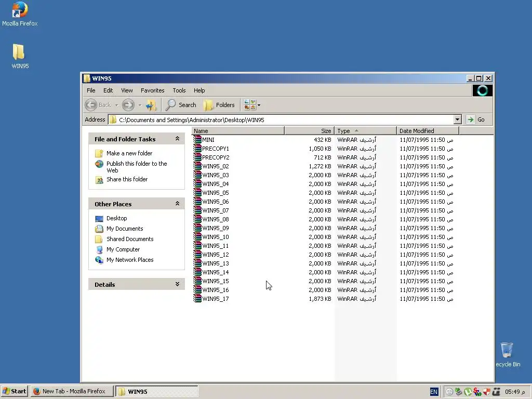Collapse File and Folder Tasks panel
This screenshot has height=399, width=532.
click(x=177, y=139)
